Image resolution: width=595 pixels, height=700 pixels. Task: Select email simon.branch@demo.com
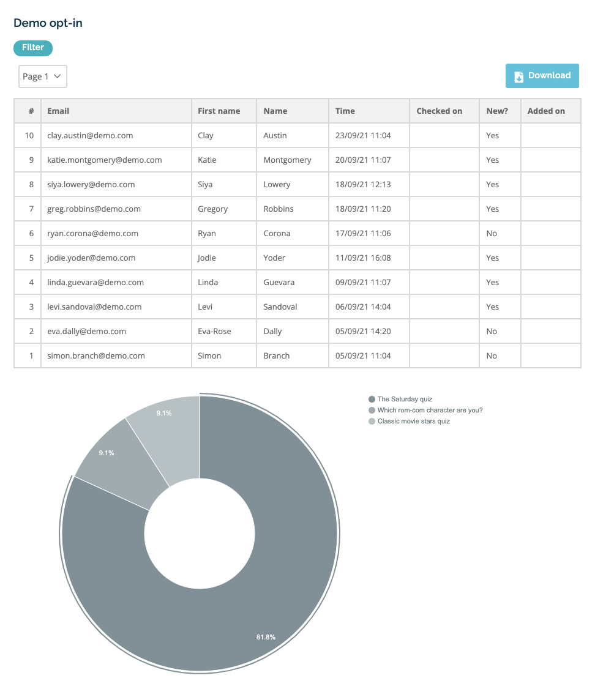96,356
